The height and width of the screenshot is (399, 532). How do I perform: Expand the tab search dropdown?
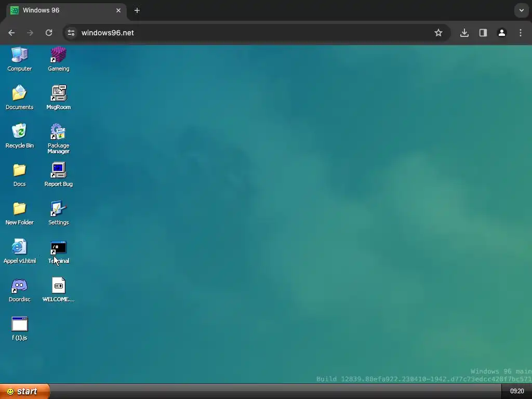tap(522, 10)
